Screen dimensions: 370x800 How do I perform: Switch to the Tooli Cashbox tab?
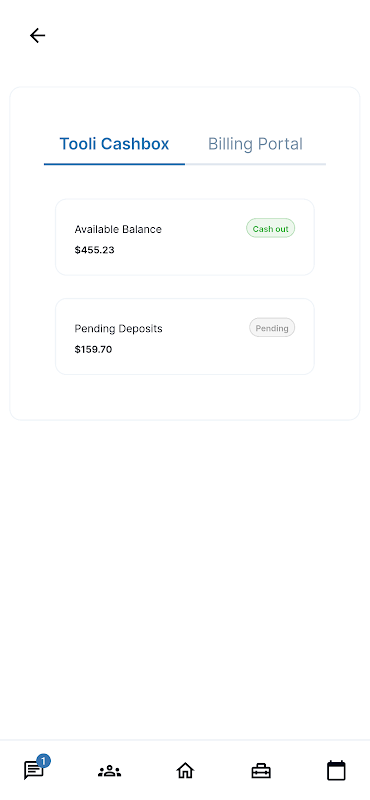[114, 144]
